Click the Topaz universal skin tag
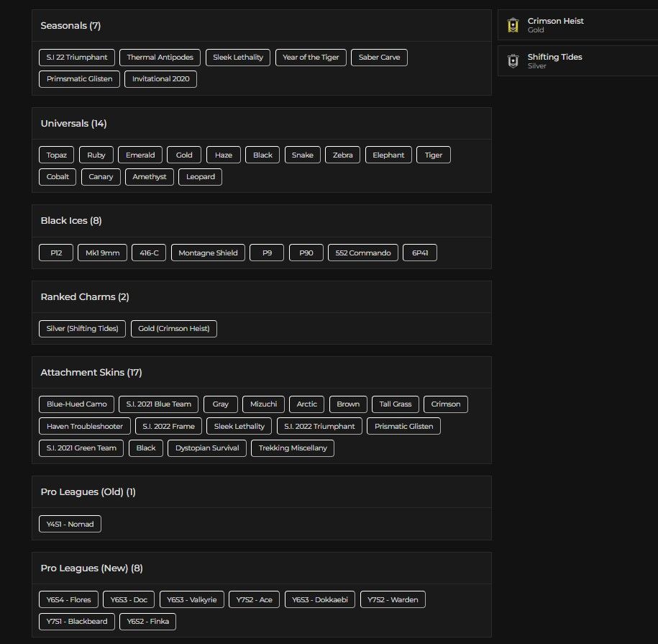 pos(56,155)
